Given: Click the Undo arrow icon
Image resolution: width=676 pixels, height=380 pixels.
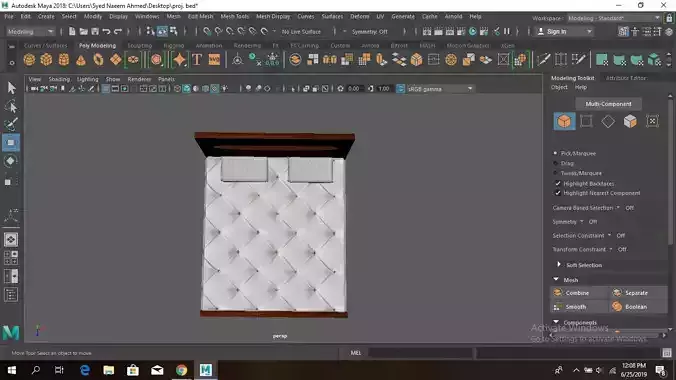Looking at the screenshot, I should pos(106,31).
